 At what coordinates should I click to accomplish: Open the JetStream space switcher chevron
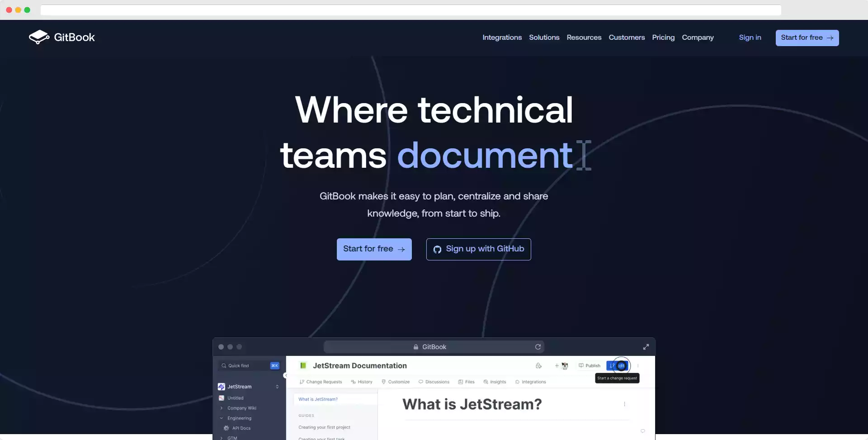pos(277,387)
